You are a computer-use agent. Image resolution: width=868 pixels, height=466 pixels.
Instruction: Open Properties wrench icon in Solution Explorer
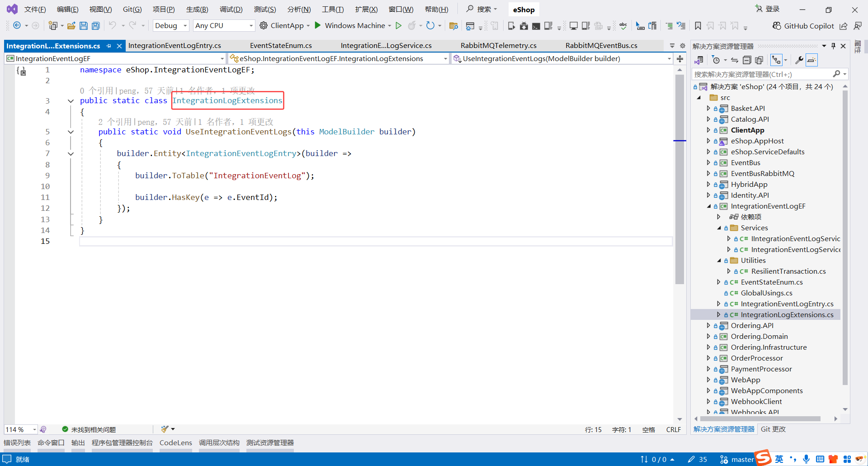[799, 60]
